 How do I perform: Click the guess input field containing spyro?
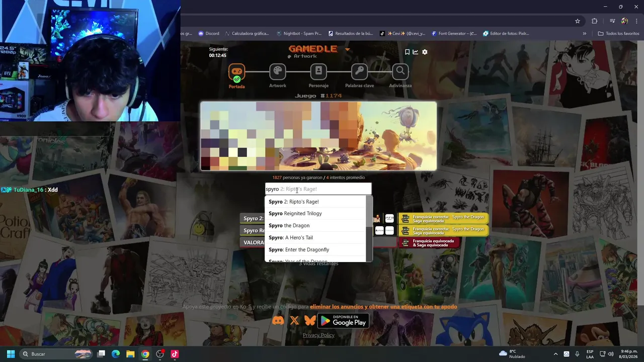pyautogui.click(x=318, y=189)
